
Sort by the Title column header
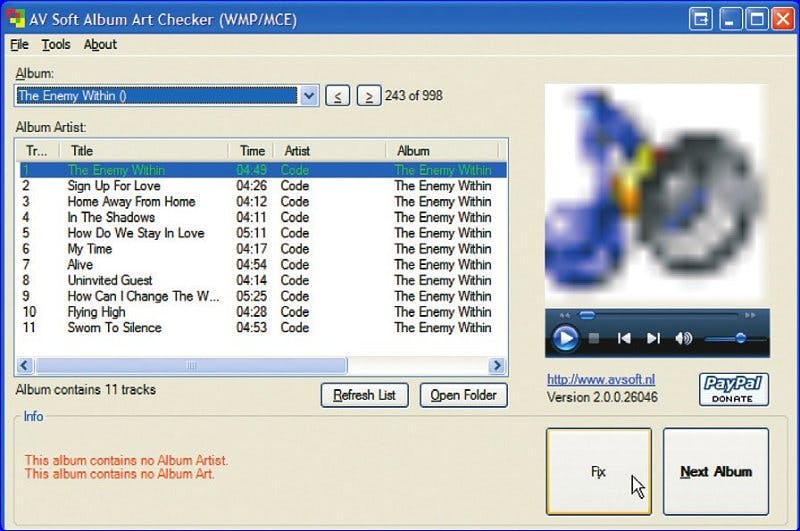[144, 151]
